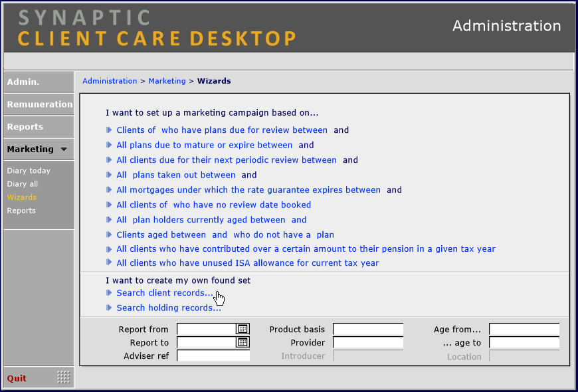Start mortgages rate guarantee expires wizard

tap(248, 190)
